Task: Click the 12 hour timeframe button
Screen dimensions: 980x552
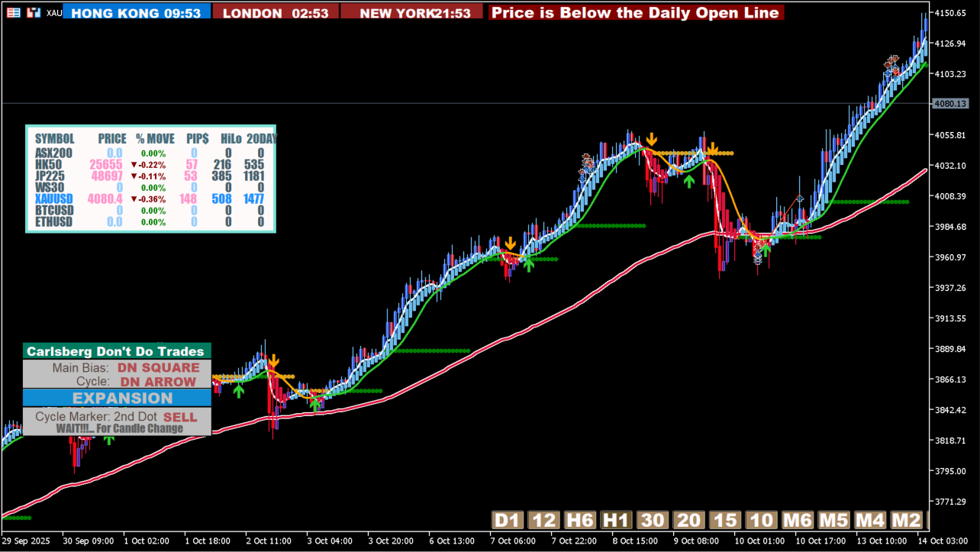Action: point(543,521)
